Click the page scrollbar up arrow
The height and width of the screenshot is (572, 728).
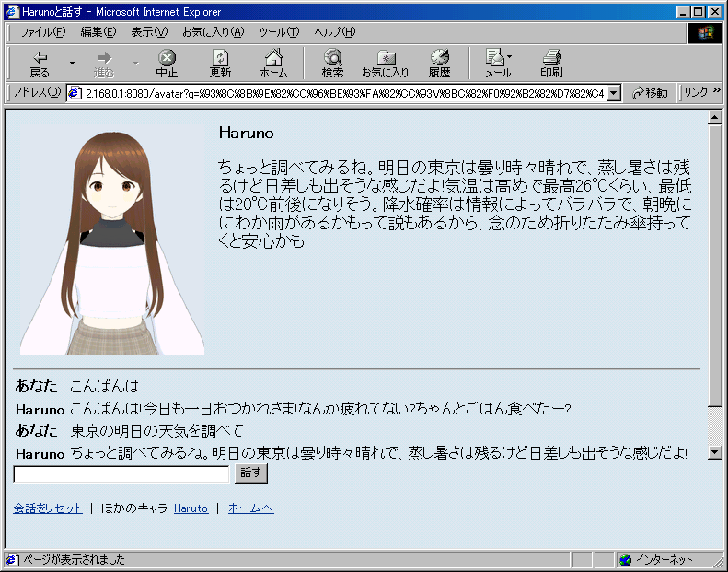tap(715, 118)
